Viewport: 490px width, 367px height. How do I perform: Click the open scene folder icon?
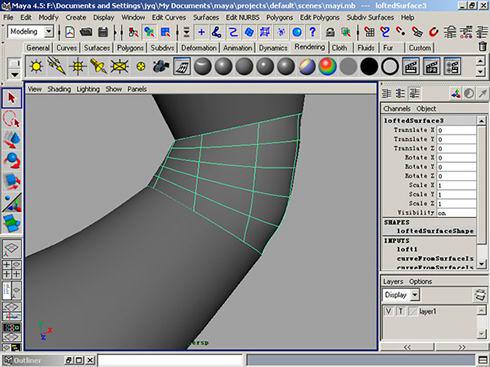[x=86, y=32]
